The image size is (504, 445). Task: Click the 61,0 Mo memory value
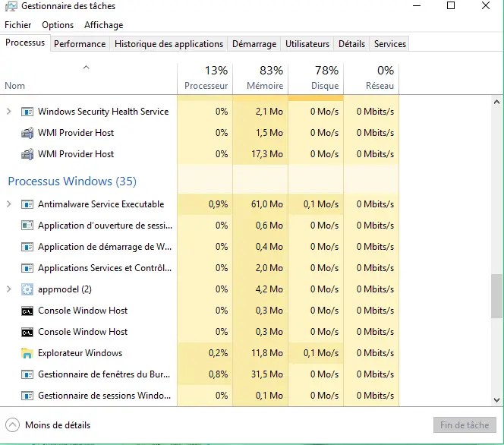pyautogui.click(x=267, y=204)
